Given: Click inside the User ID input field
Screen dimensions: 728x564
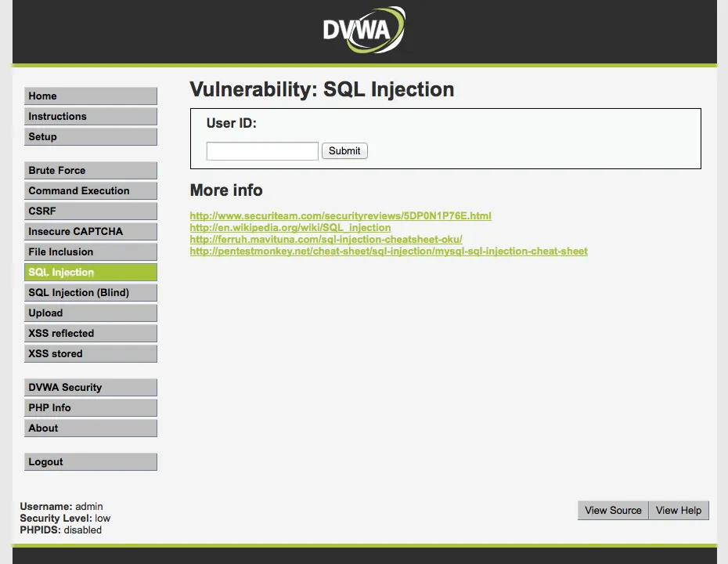Looking at the screenshot, I should [x=261, y=150].
